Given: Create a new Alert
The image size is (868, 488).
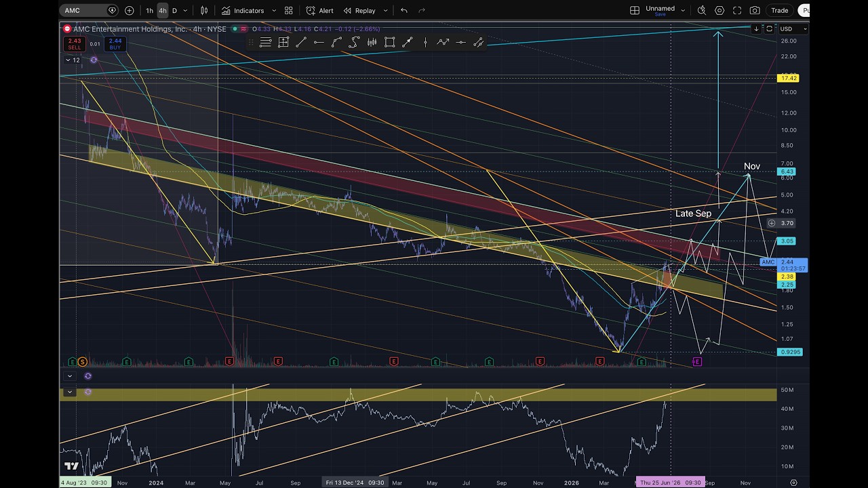Looking at the screenshot, I should tap(319, 10).
